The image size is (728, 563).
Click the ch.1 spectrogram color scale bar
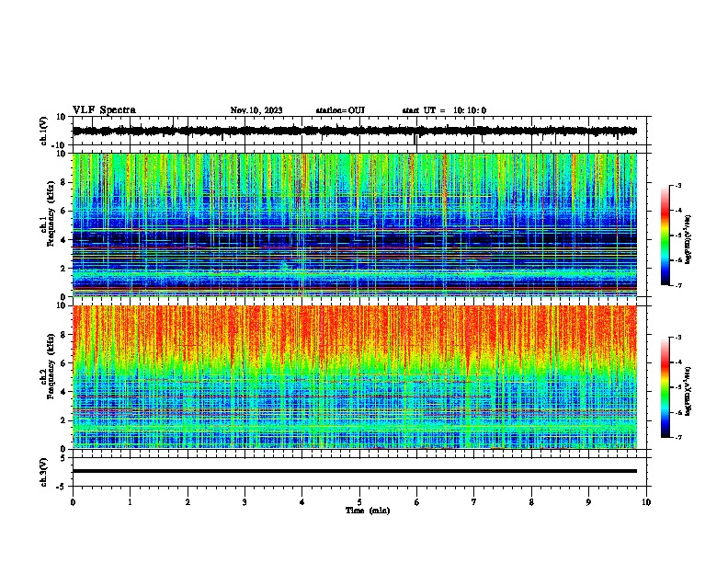point(665,236)
